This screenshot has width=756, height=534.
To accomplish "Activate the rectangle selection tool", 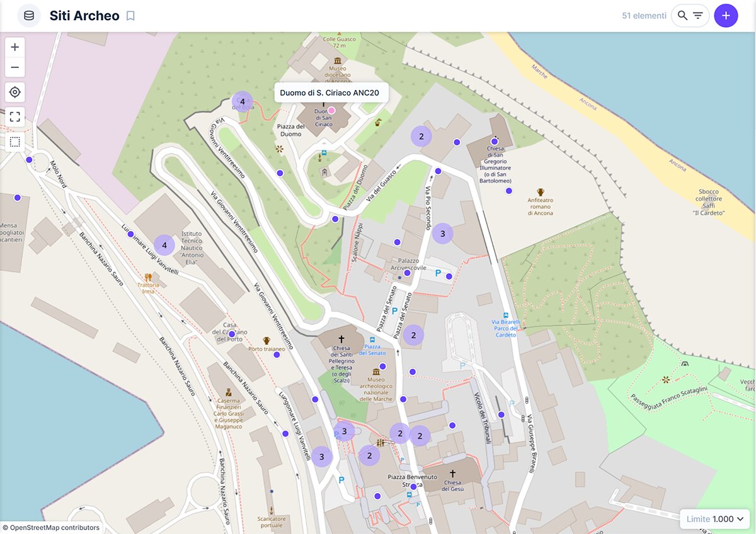I will 15,142.
